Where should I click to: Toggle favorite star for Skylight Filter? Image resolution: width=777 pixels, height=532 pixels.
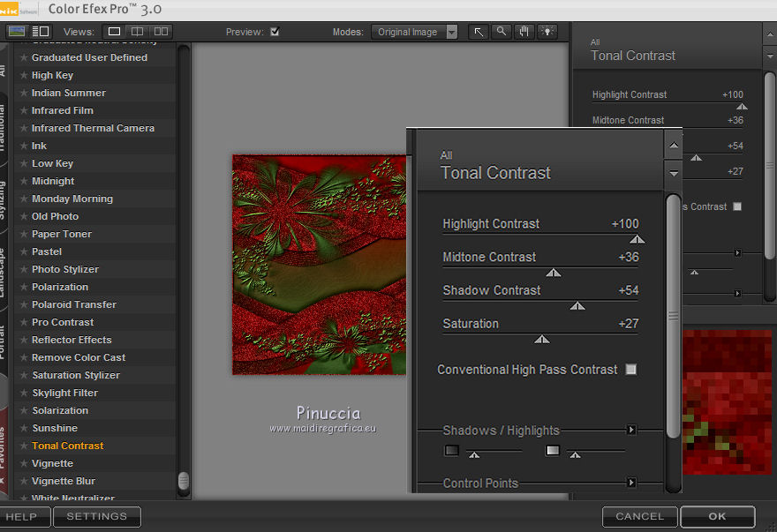(x=23, y=393)
